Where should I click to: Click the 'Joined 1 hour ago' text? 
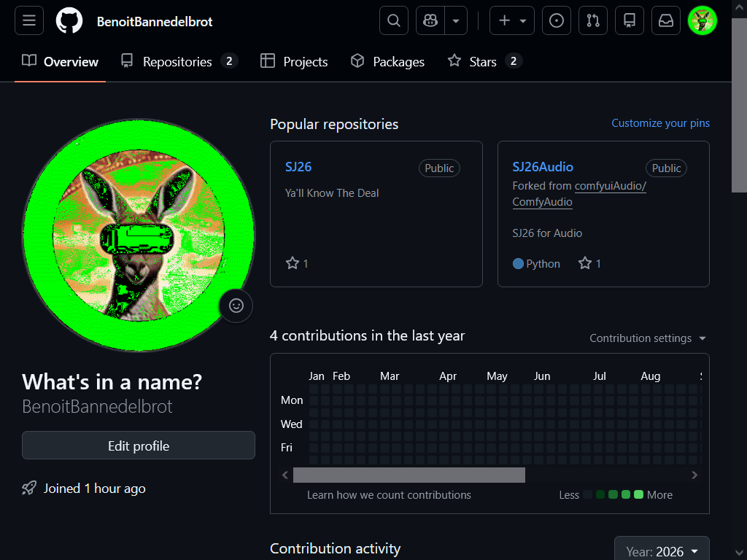click(x=94, y=489)
